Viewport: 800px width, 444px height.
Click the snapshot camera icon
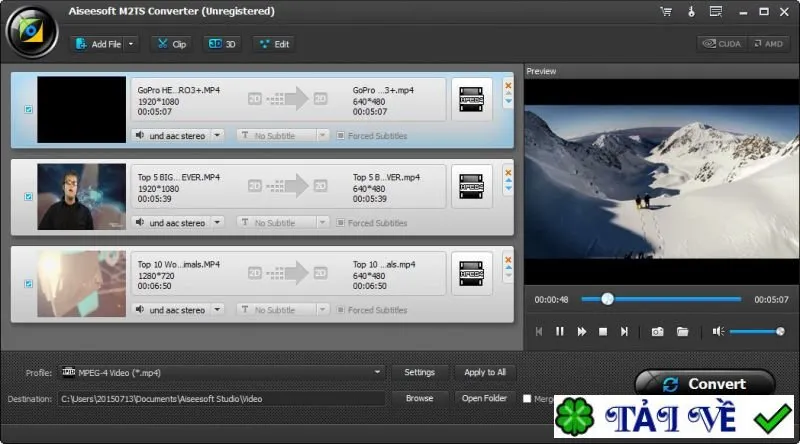click(657, 332)
